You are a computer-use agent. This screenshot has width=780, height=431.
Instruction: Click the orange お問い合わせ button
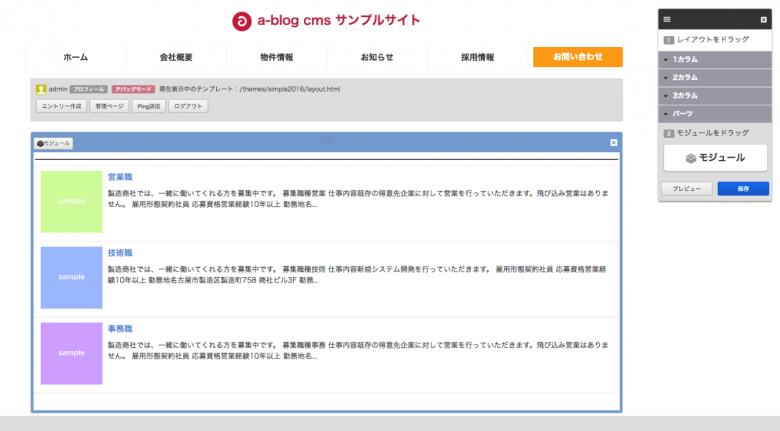(x=578, y=57)
